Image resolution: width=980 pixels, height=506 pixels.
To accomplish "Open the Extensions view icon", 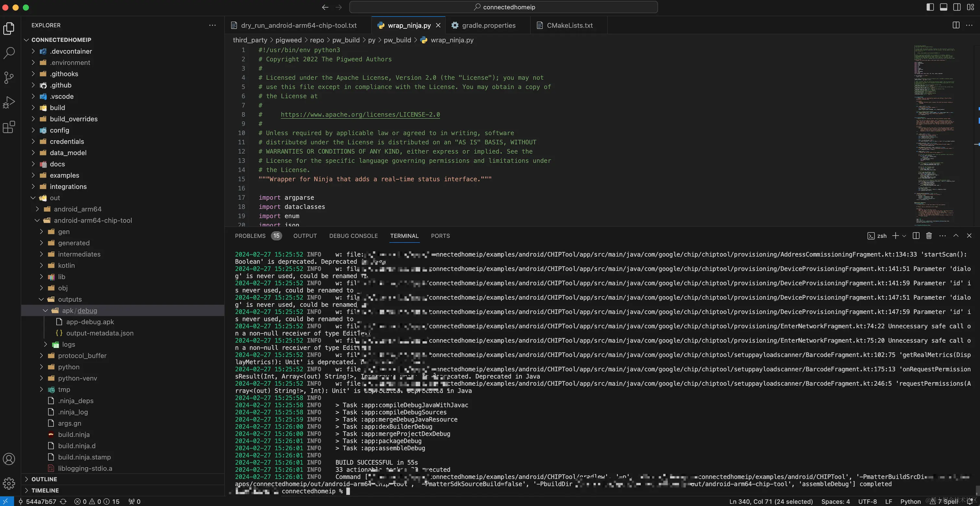I will [9, 127].
